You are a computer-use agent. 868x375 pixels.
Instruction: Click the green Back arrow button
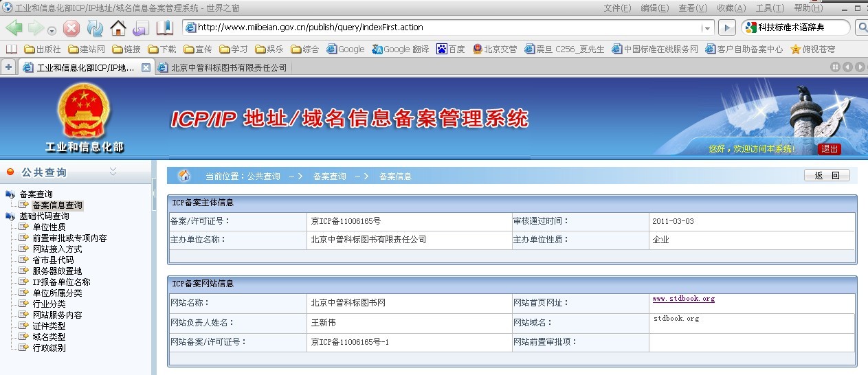point(14,28)
